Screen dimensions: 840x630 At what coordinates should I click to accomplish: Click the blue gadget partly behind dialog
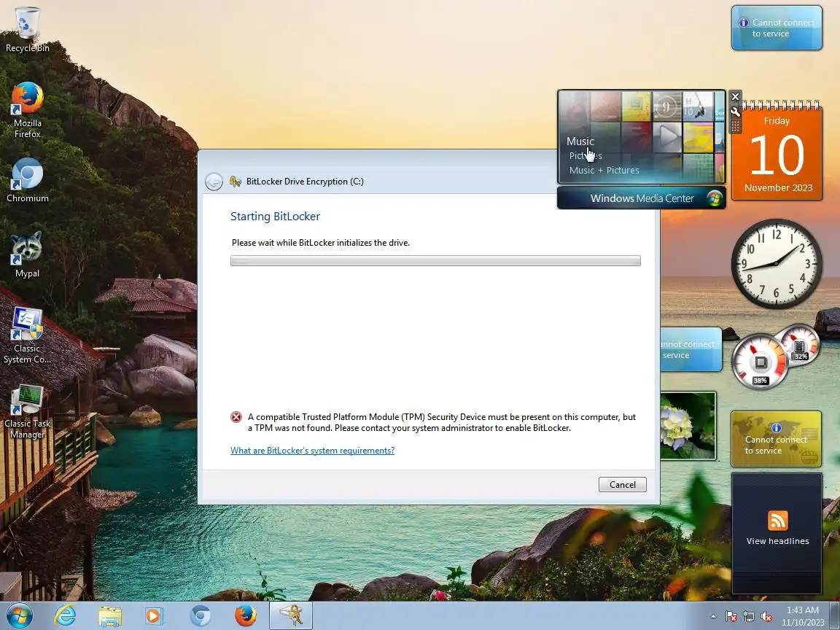[x=691, y=349]
